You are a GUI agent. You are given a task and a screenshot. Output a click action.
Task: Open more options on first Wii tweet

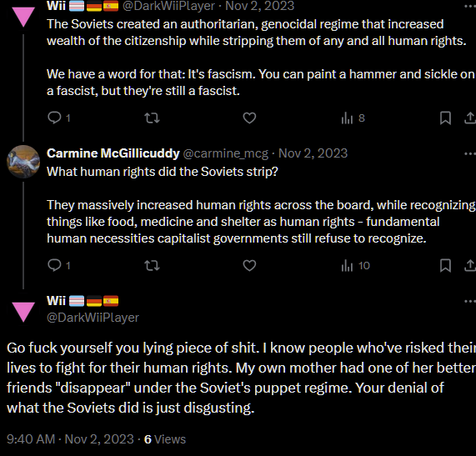coord(470,7)
